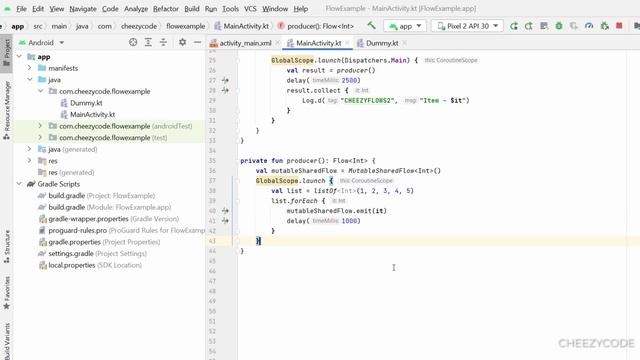
Task: Select proguard-rules.pro file
Action: (x=122, y=230)
